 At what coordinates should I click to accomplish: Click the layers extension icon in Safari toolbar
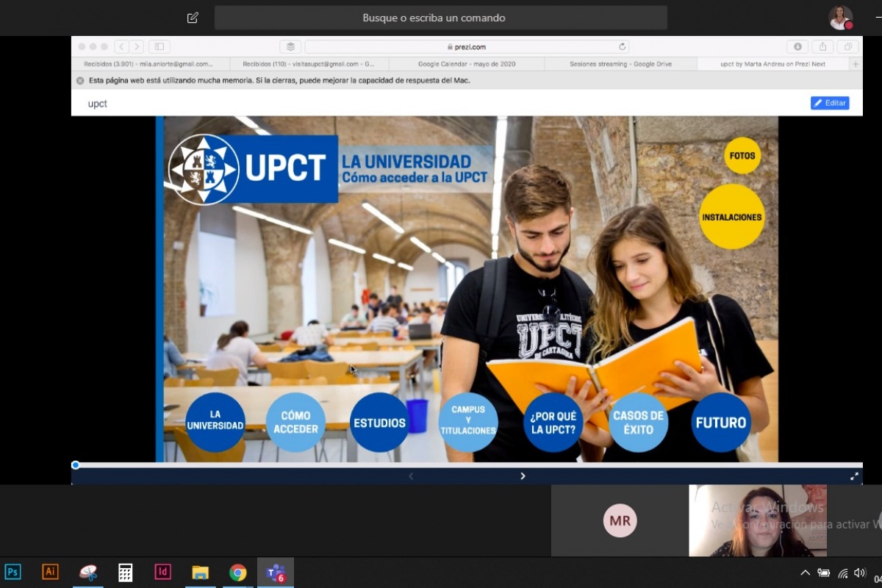290,46
